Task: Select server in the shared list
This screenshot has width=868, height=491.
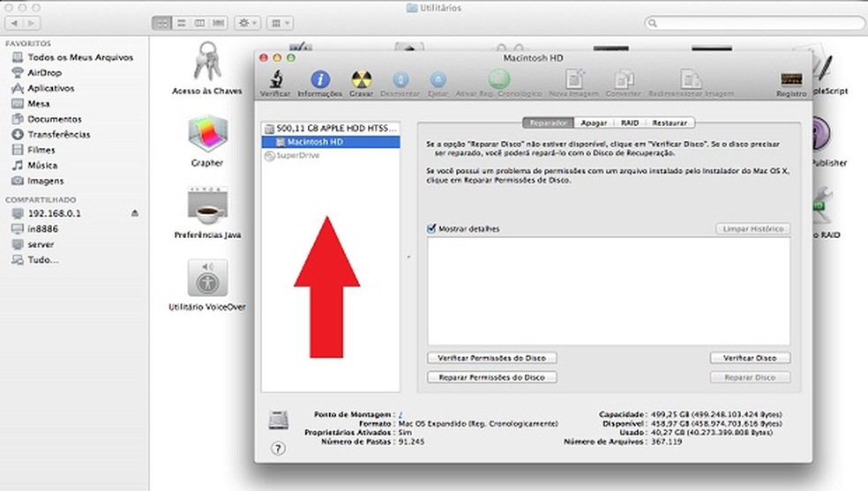Action: 41,244
